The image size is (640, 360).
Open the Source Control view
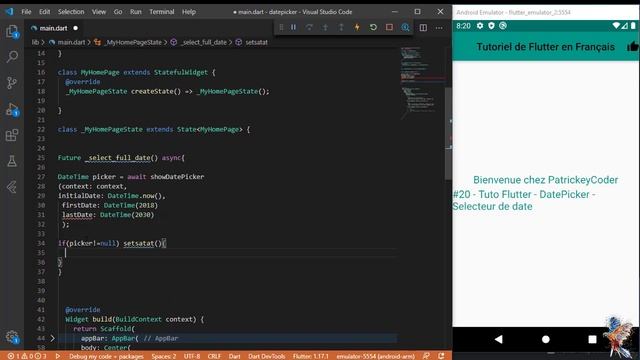[x=12, y=83]
